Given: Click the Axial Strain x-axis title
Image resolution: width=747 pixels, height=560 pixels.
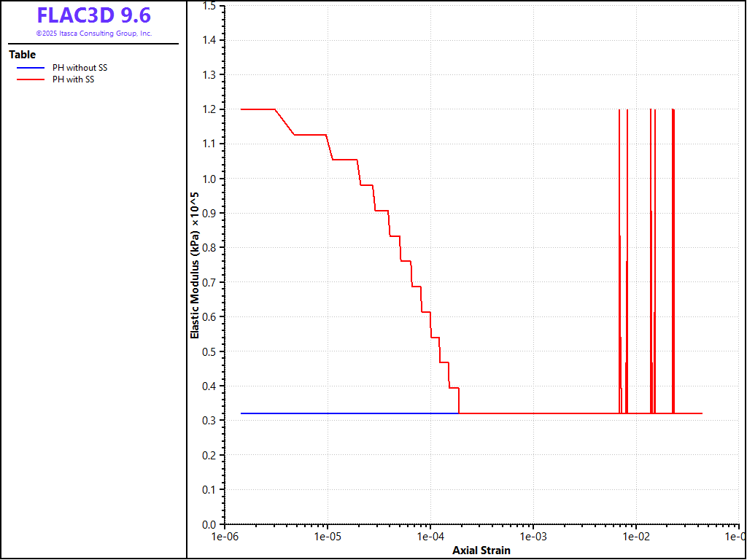Looking at the screenshot, I should pos(481,551).
